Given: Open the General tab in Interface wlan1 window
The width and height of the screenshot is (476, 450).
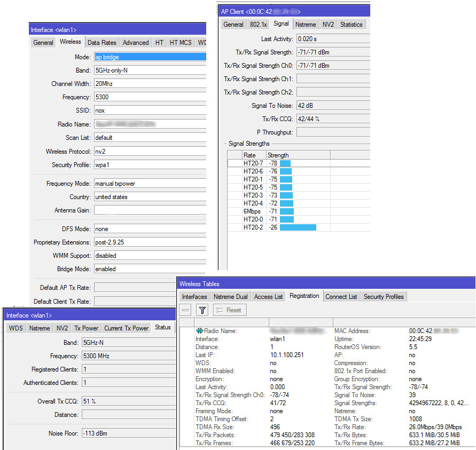Looking at the screenshot, I should click(43, 43).
